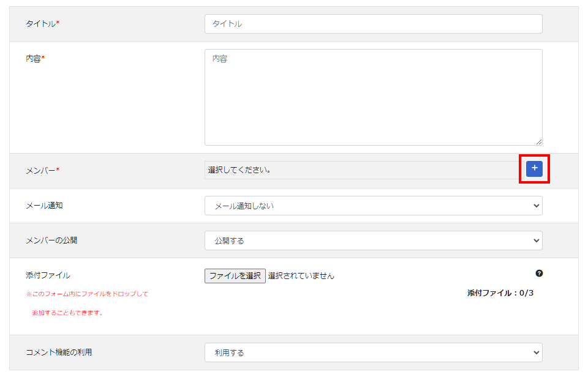Screen dimensions: 588x380
Task: Expand the 公開する dropdown
Action: tap(373, 240)
